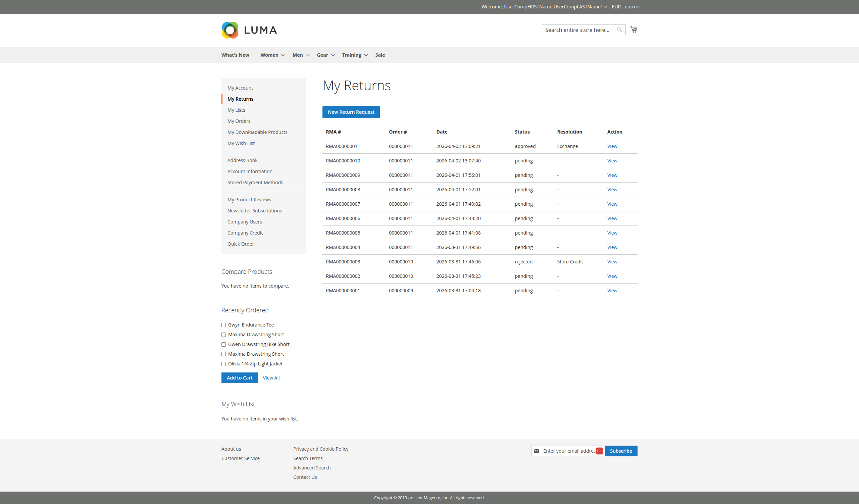Screen dimensions: 859x504
Task: Open Company Credit in sidebar
Action: [x=245, y=233]
